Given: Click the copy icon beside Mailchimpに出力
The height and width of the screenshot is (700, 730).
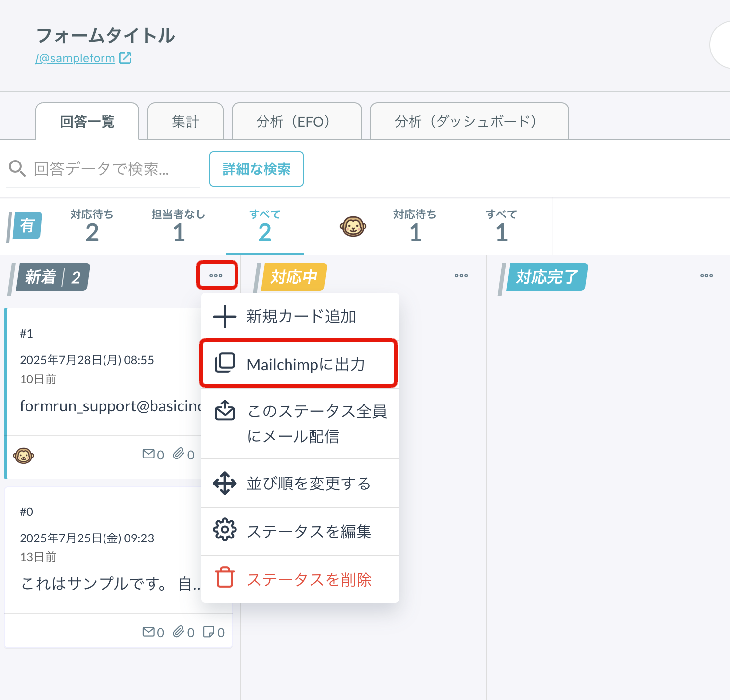Looking at the screenshot, I should click(x=225, y=363).
